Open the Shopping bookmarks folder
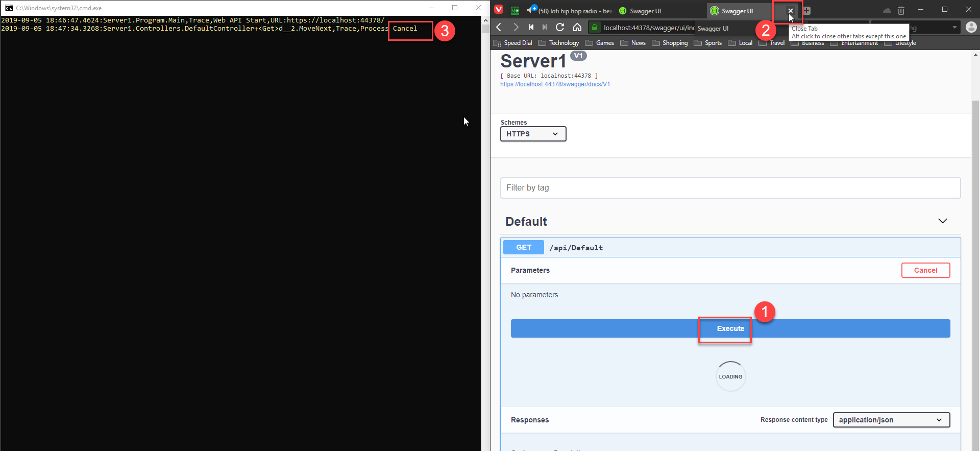This screenshot has width=980, height=451. 670,43
